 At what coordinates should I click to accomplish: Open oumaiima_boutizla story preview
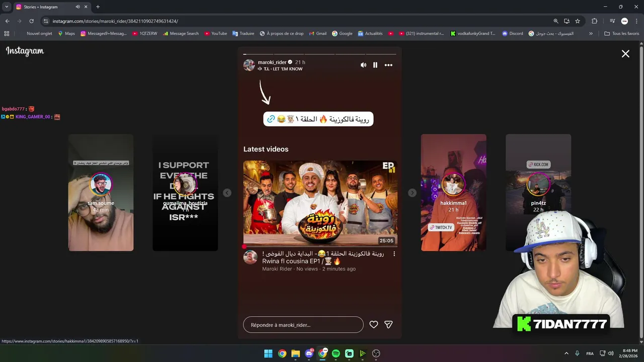pyautogui.click(x=185, y=193)
